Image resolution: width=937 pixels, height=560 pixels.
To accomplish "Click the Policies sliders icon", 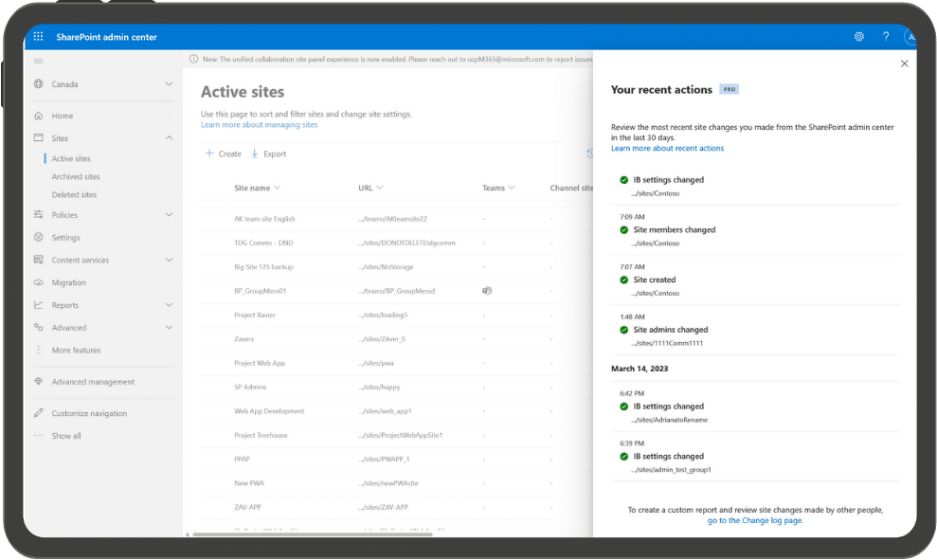I will [x=39, y=214].
